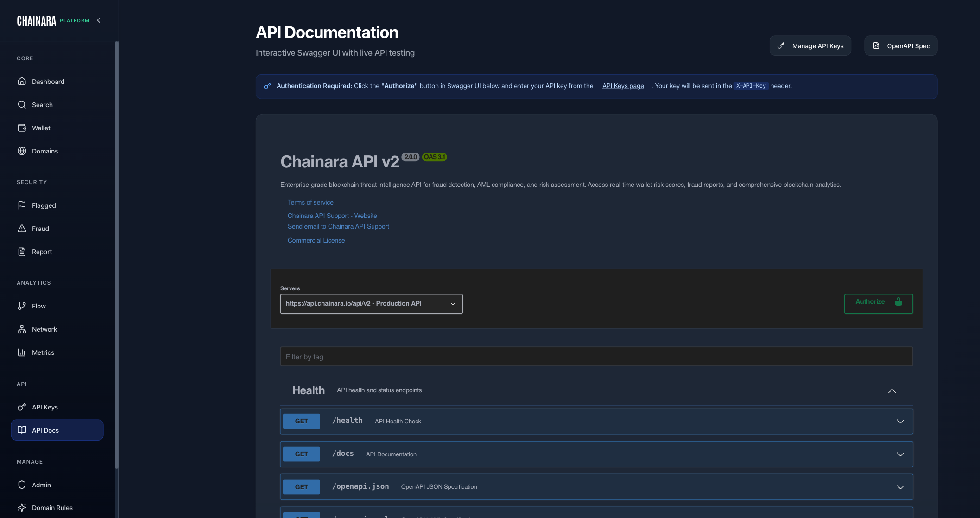Screen dimensions: 980x518
Task: Click the X-API-Key code label
Action: (751, 86)
